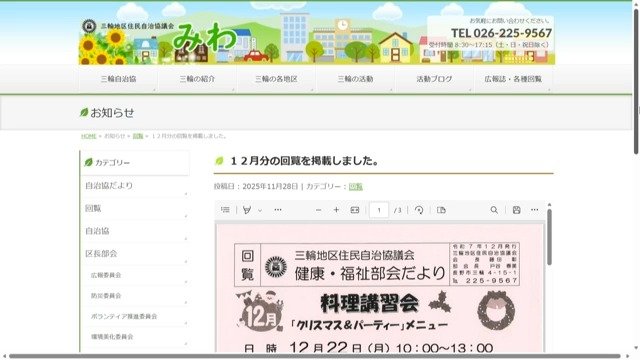Click the horizontal scrollbar at bottom

tap(314, 356)
